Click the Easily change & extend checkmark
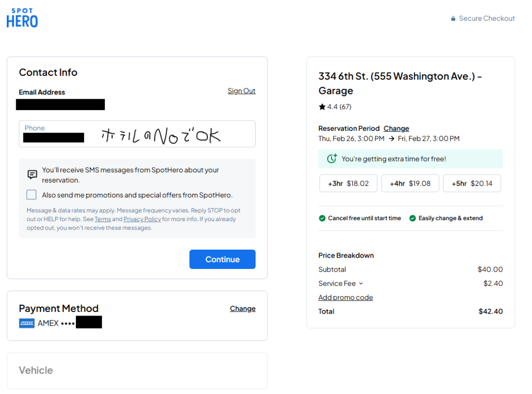 pos(413,219)
